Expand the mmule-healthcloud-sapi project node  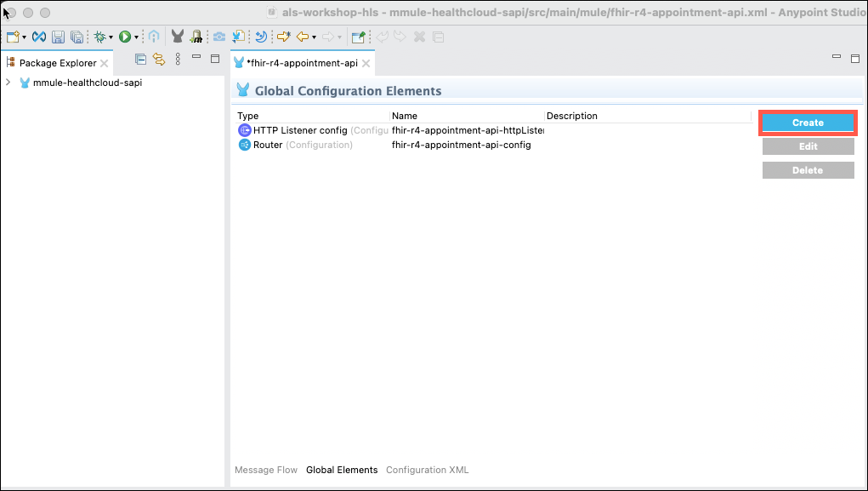coord(9,83)
